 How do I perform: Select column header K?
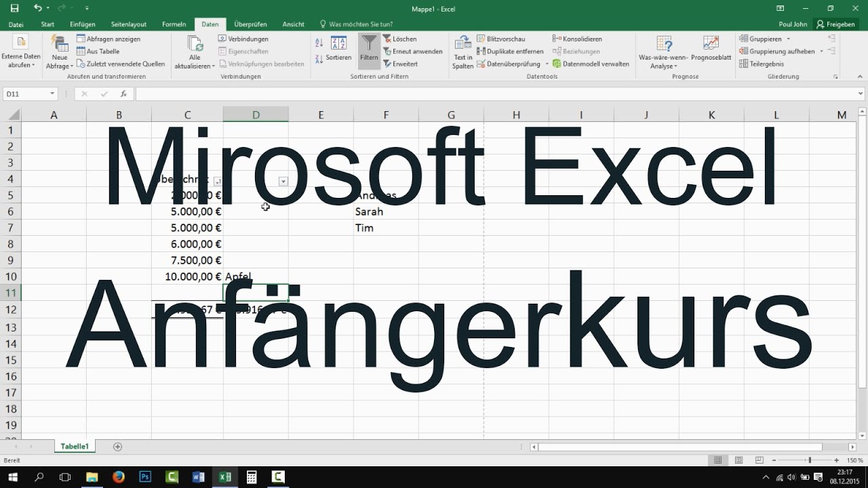point(711,115)
